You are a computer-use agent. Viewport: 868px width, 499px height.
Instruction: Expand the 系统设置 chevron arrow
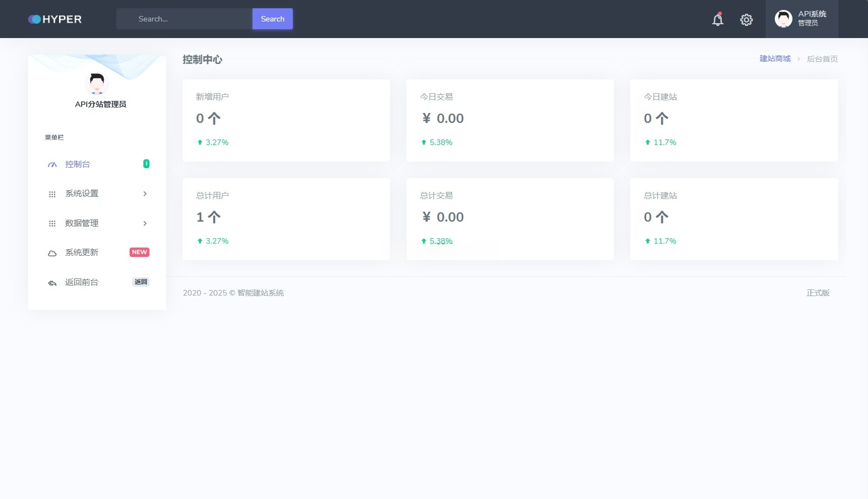click(145, 194)
